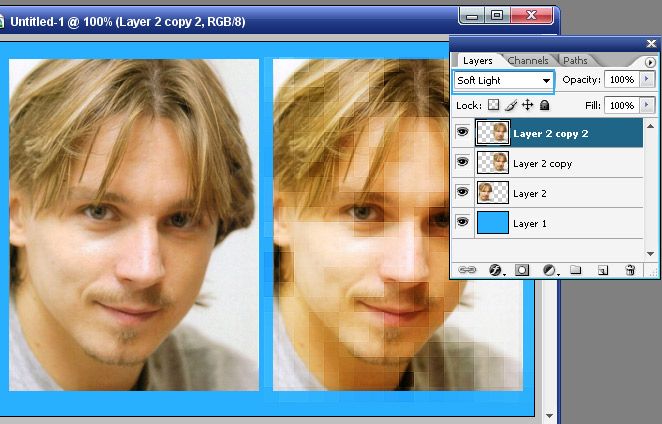The image size is (662, 424).
Task: Click the document window scroll down arrow
Action: pos(549,416)
